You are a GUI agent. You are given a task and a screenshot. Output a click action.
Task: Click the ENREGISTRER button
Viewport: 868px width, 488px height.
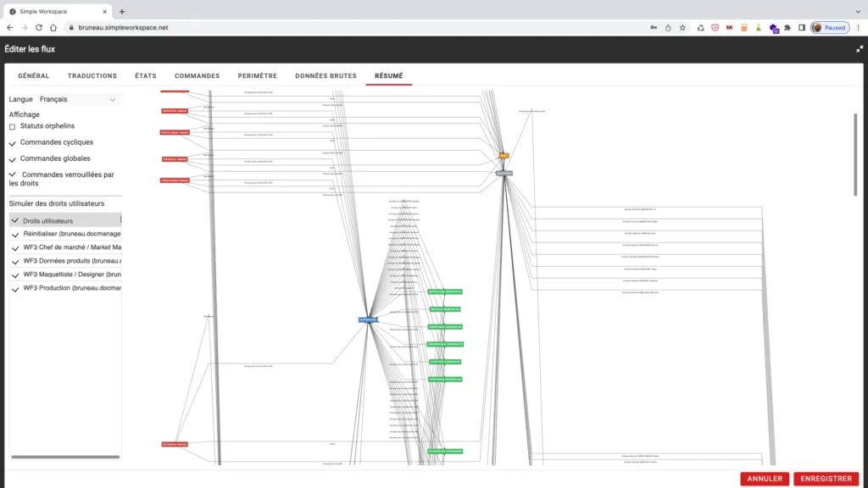(x=826, y=479)
